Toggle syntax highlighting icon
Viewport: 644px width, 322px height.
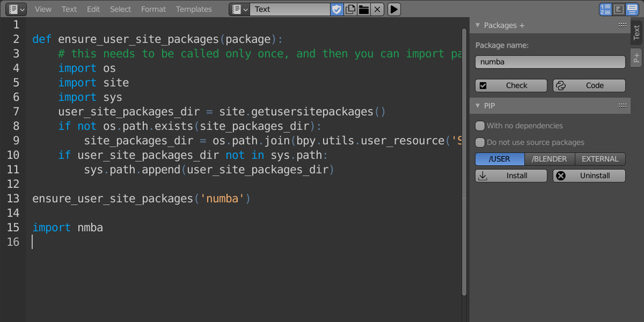tap(632, 10)
